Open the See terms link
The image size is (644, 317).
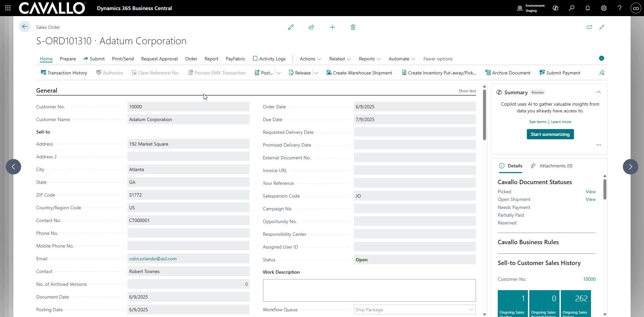[538, 122]
